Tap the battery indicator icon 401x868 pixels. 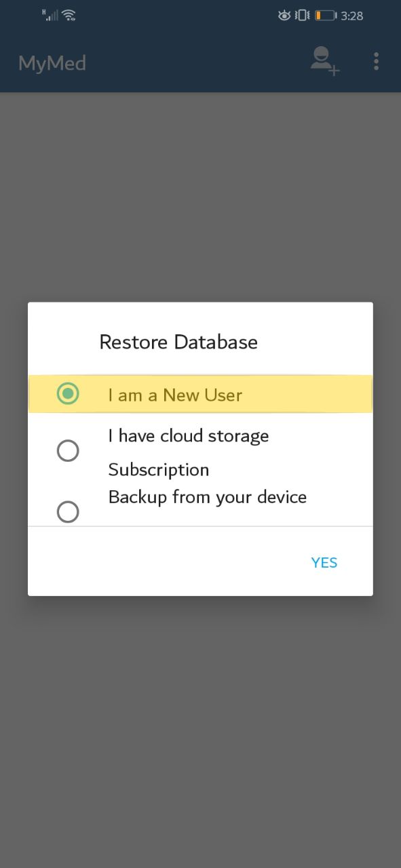pos(326,15)
